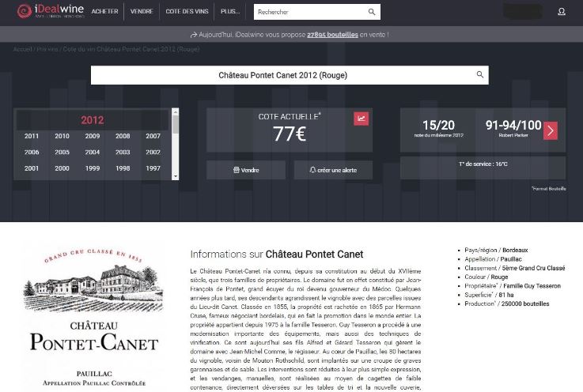Screen dimensions: 583x392
Task: Click the 91-94/100 Robert Parker rating
Action: pos(513,125)
